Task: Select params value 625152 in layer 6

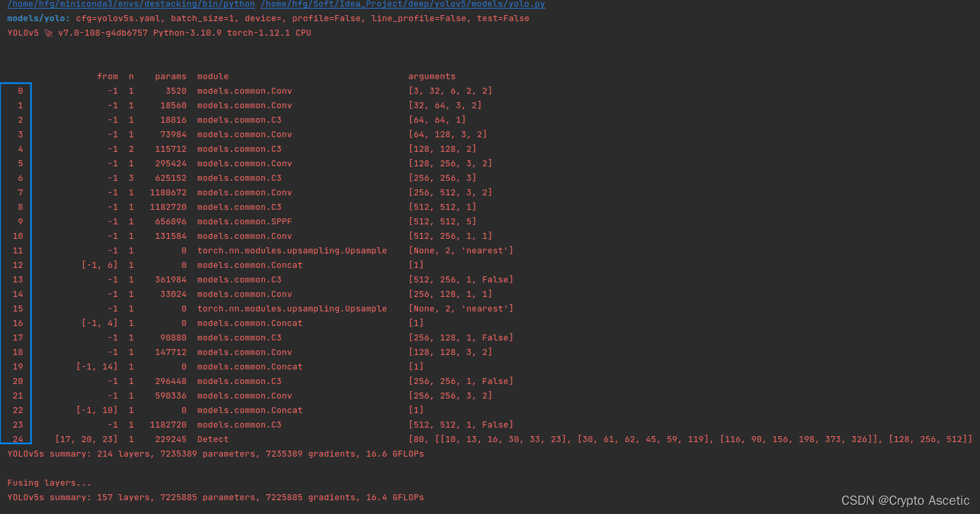Action: [171, 178]
